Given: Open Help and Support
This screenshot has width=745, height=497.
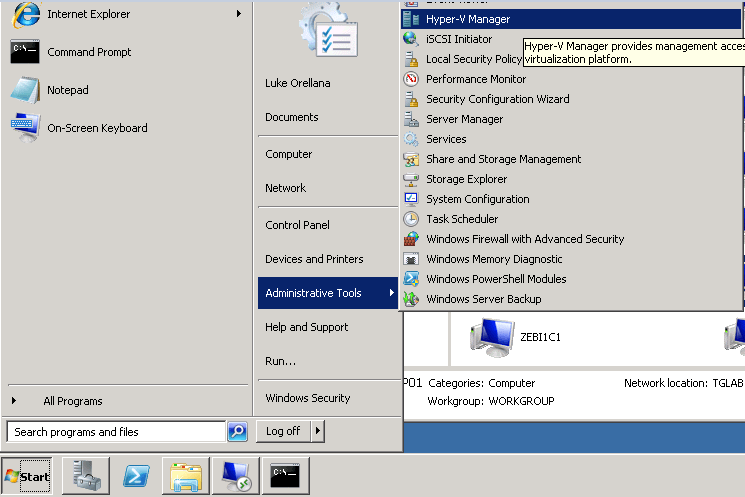Looking at the screenshot, I should click(306, 327).
